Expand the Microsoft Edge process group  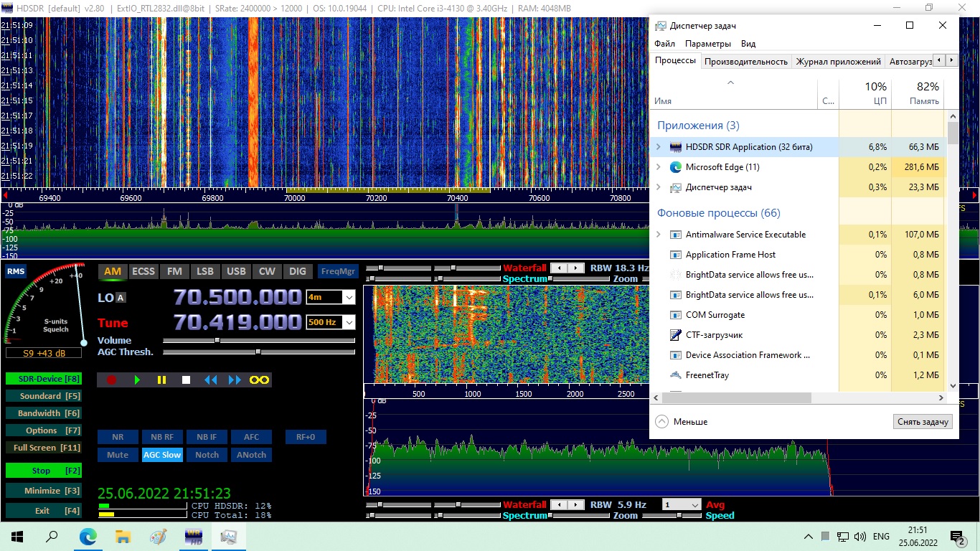click(659, 167)
